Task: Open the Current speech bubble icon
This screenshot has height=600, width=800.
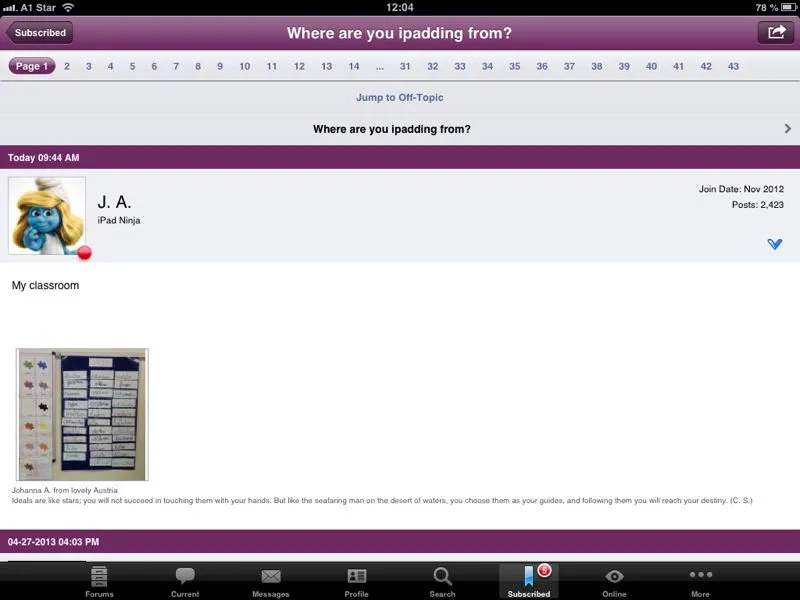Action: [x=185, y=577]
